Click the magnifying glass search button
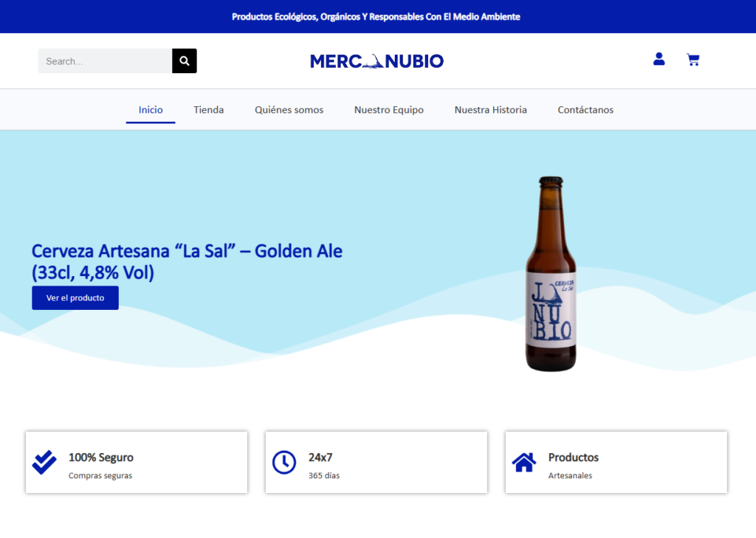 pos(185,61)
